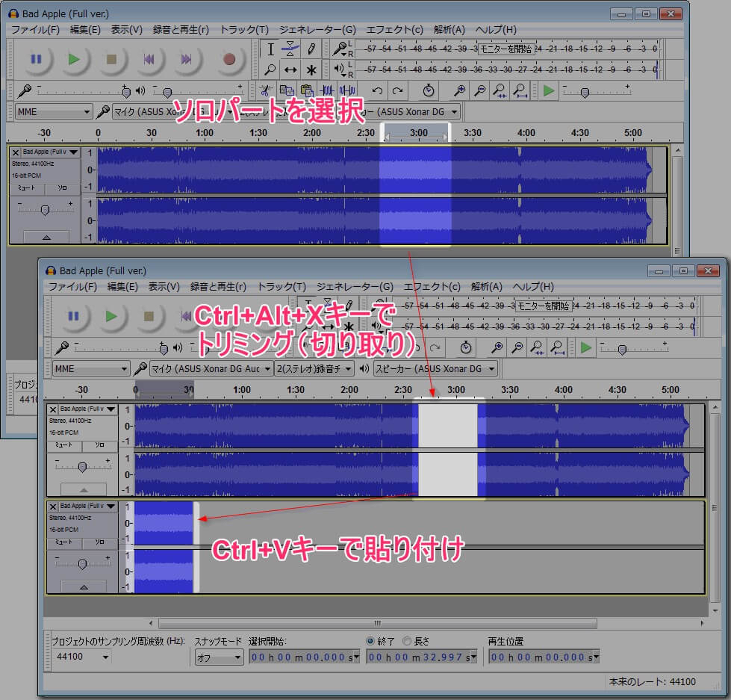Open MME host dropdown in back window
The image size is (731, 700).
[x=54, y=112]
